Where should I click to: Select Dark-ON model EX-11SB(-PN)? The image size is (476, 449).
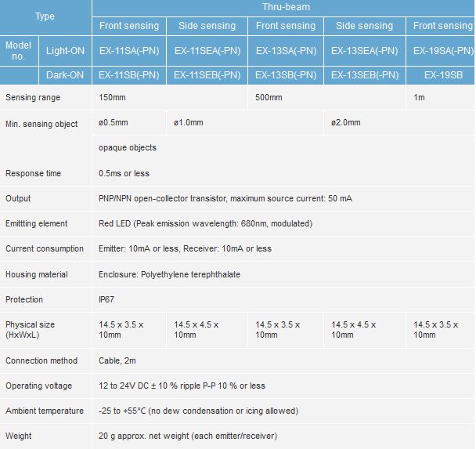pos(129,76)
